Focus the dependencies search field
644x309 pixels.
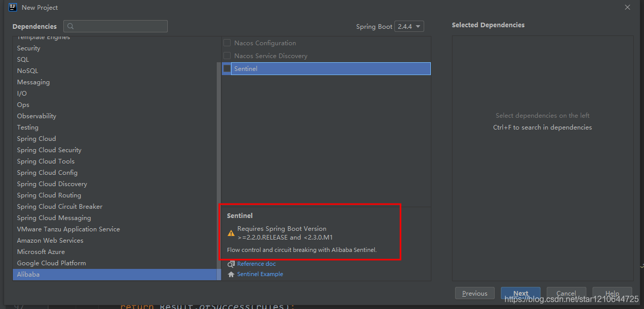click(x=115, y=26)
